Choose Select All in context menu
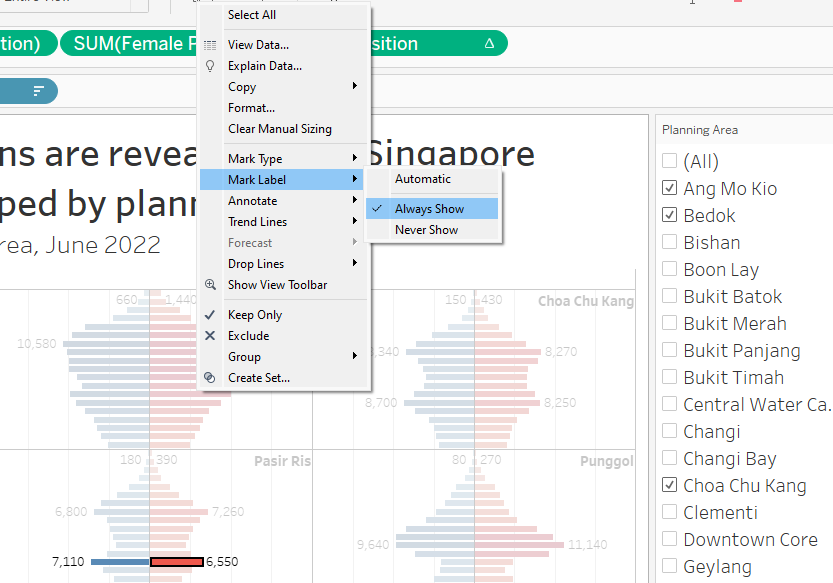 [x=252, y=15]
